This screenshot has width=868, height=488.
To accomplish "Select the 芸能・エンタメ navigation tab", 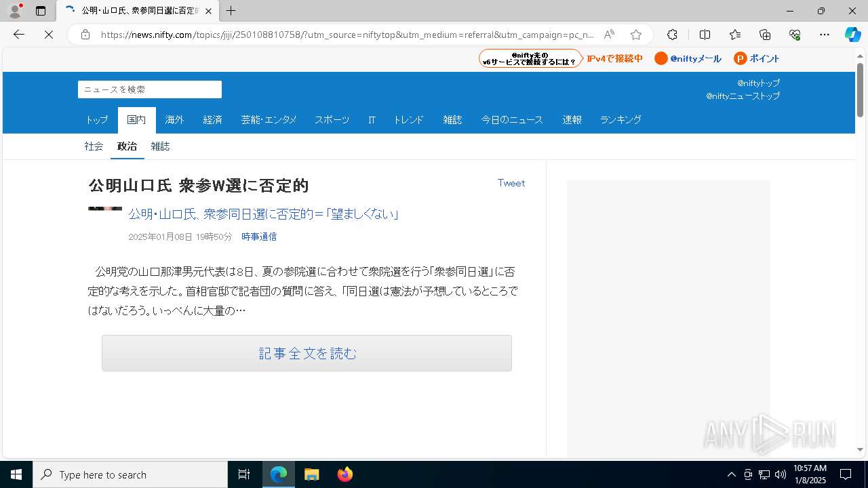I will [x=269, y=120].
